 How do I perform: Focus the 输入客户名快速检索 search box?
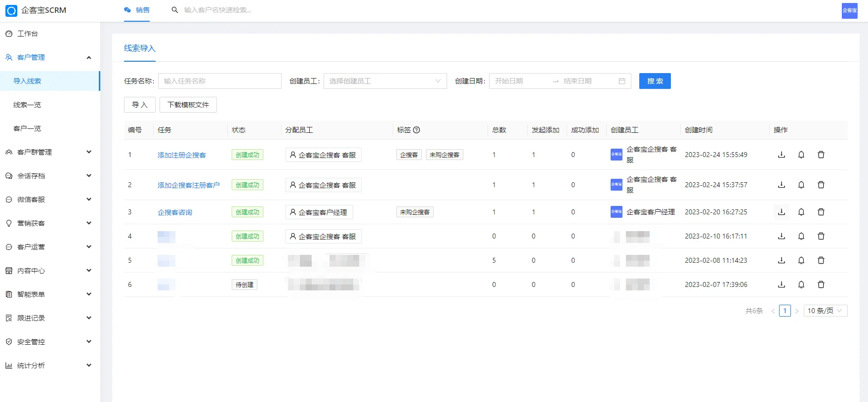coord(217,10)
